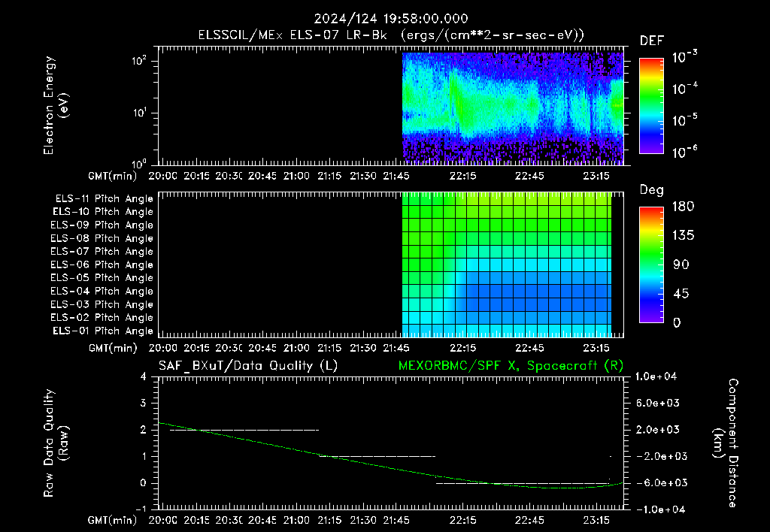The height and width of the screenshot is (532, 770).
Task: Click the DEF label above the colorbar
Action: pos(652,41)
